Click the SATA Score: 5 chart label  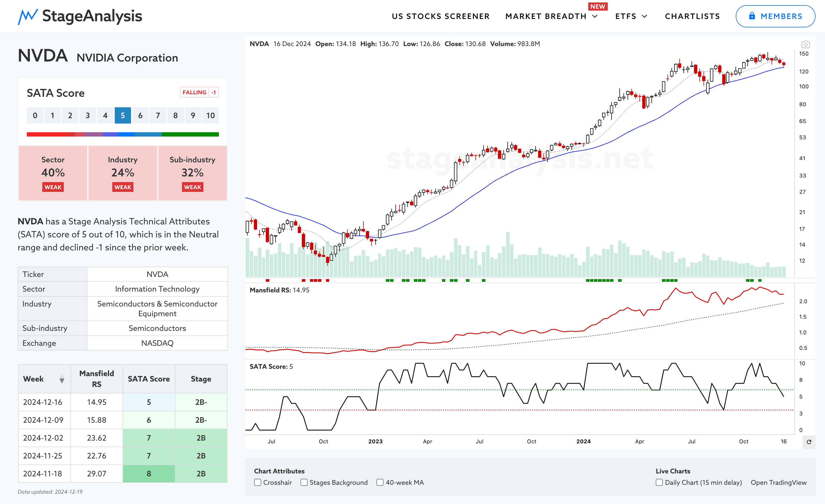click(x=271, y=367)
